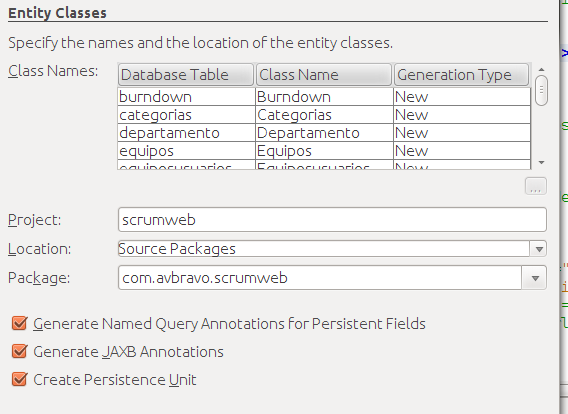Select the categorias database table cell
Image resolution: width=568 pixels, height=414 pixels.
tap(187, 115)
